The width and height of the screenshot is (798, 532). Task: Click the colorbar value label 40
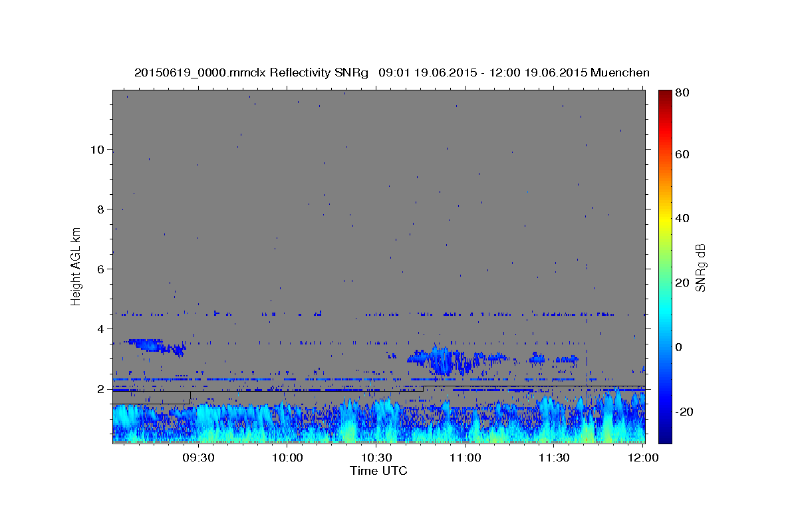point(682,218)
